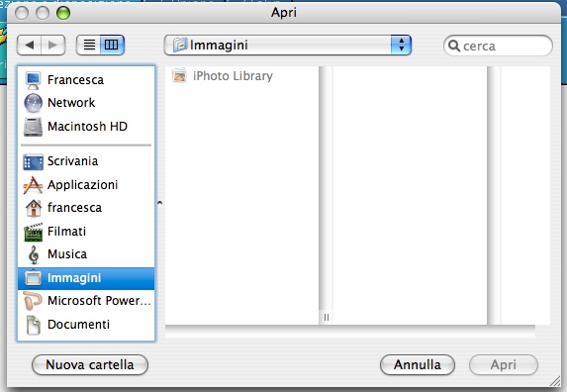Click the Musica treble clef icon
Screen dimensions: 567x392
point(34,255)
